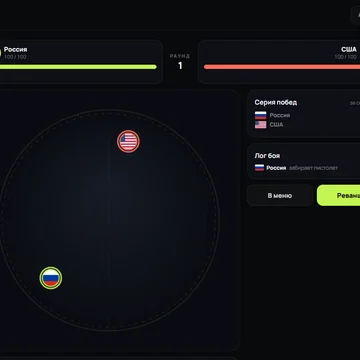Click Russia's green health bar

78,67
